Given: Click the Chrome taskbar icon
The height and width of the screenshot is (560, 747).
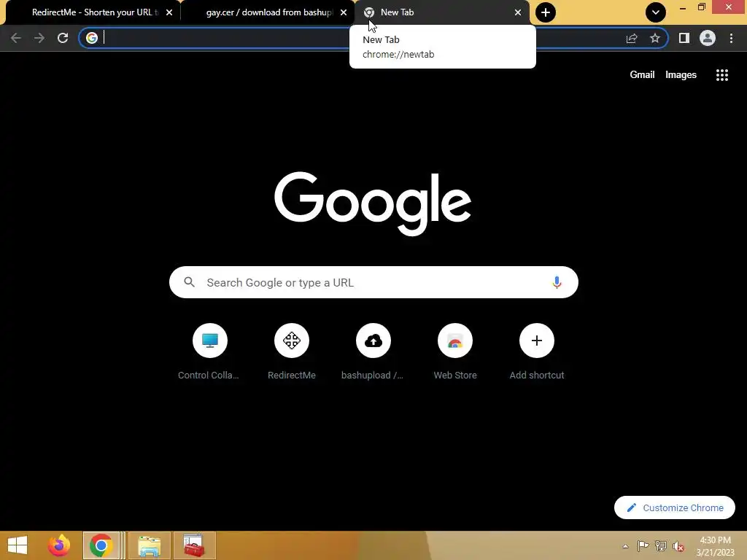Looking at the screenshot, I should pos(101,545).
